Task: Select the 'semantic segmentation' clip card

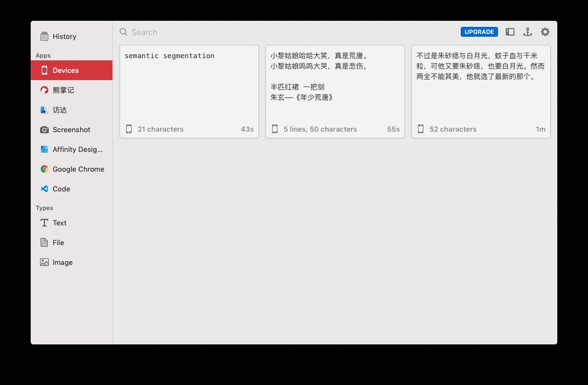Action: 189,92
